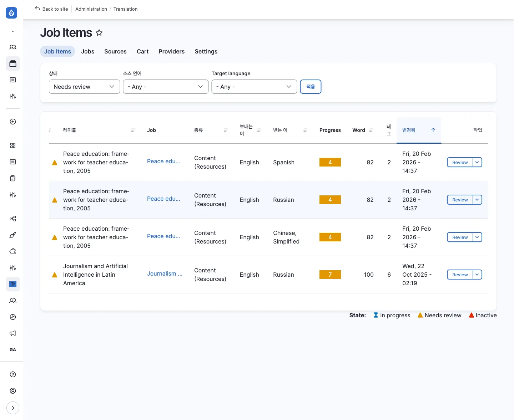Viewport: 514px width, 420px height.
Task: Click the help question mark icon
Action: [x=13, y=374]
